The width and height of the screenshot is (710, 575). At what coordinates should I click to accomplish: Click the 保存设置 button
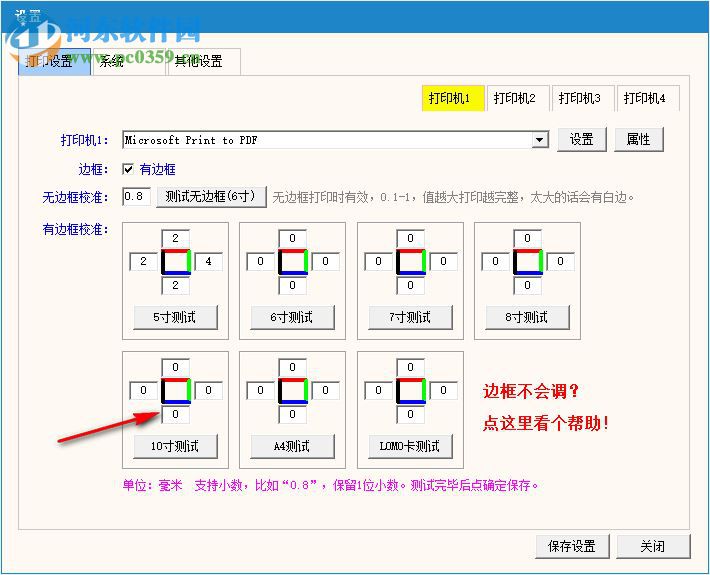572,546
